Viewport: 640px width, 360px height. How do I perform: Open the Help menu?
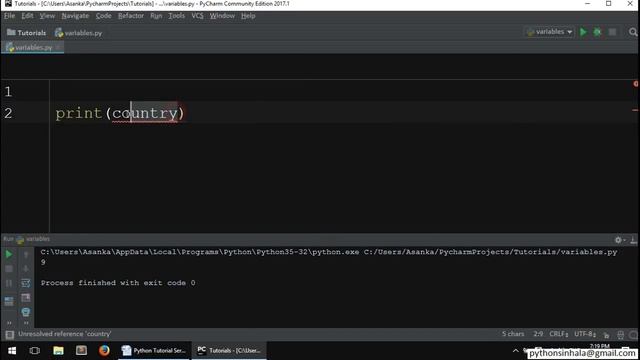point(248,16)
